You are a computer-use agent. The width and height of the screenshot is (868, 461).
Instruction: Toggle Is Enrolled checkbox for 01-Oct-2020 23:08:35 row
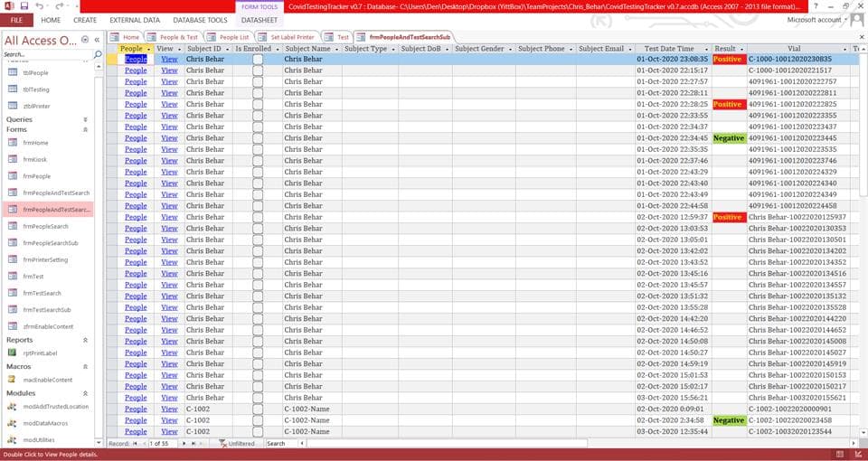[x=258, y=60]
